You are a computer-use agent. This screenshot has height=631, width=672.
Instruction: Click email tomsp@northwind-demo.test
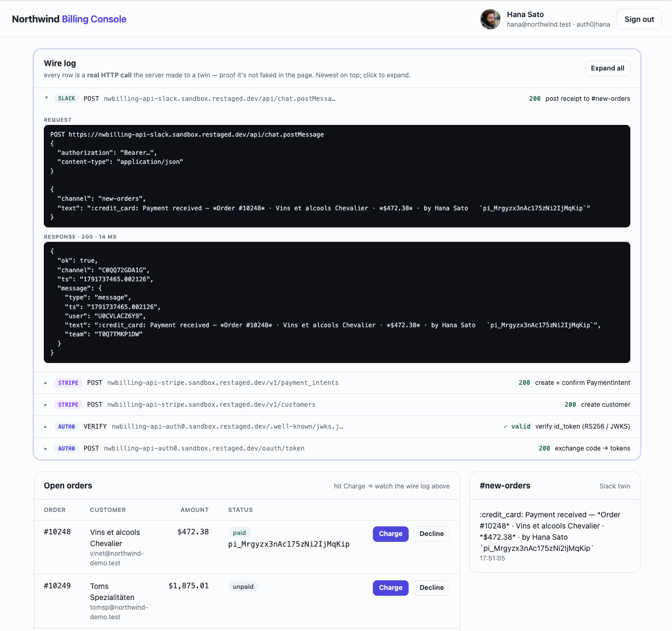tap(119, 612)
